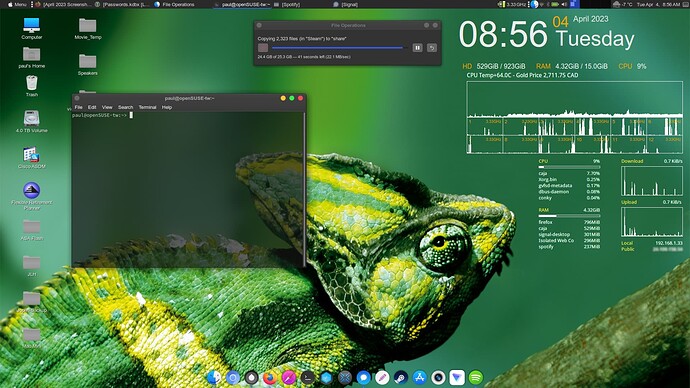The image size is (690, 388).
Task: Open the Help menu in terminal
Action: tap(166, 107)
